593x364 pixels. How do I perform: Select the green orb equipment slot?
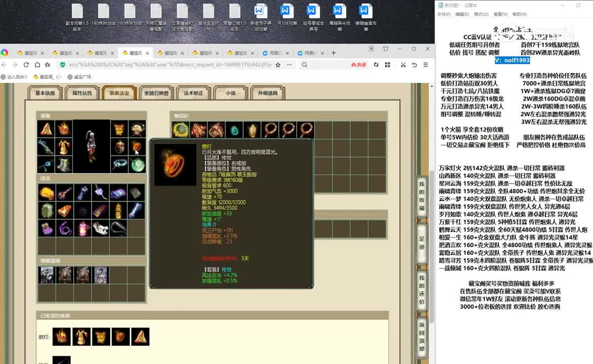point(137,164)
